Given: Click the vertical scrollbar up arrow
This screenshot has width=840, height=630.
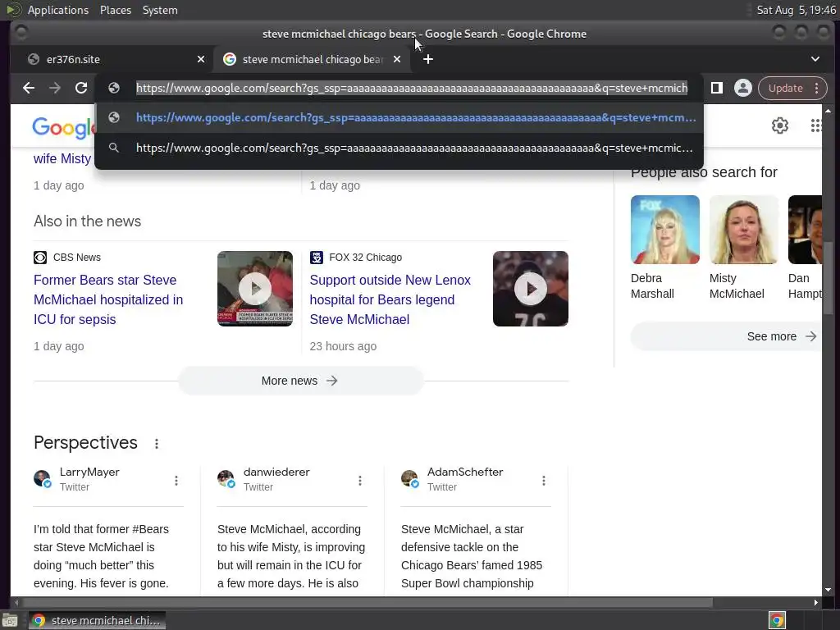Looking at the screenshot, I should click(x=829, y=111).
